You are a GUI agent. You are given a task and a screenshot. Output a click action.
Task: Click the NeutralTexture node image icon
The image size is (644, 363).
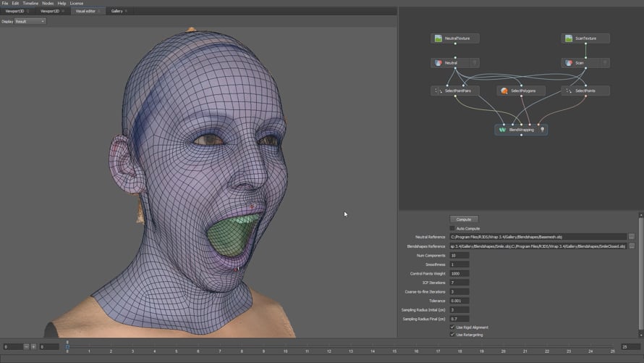click(438, 38)
